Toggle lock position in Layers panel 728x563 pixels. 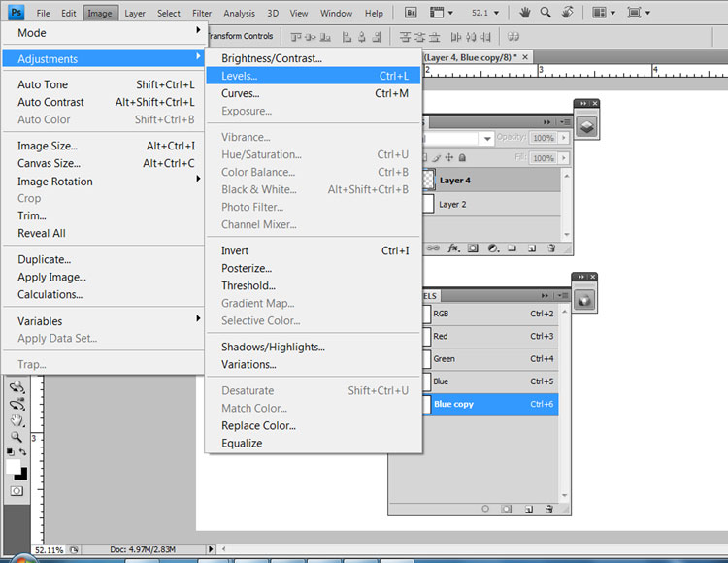[449, 158]
